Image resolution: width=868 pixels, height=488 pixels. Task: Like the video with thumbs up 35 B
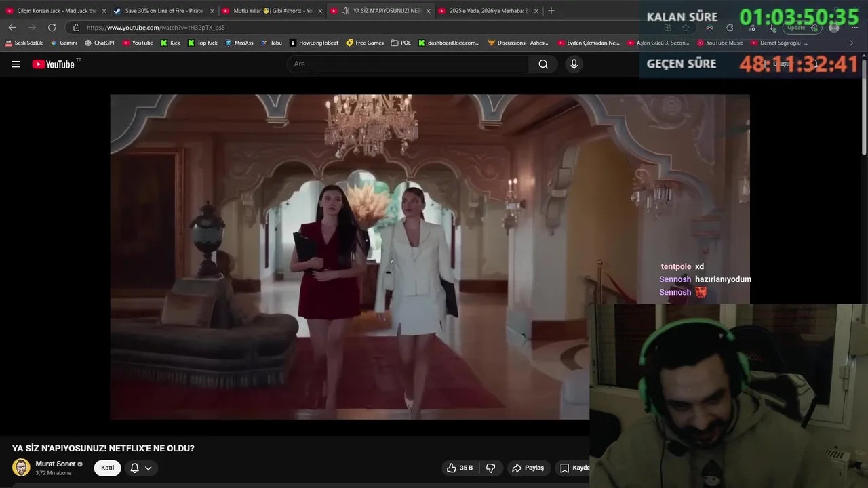coord(460,468)
